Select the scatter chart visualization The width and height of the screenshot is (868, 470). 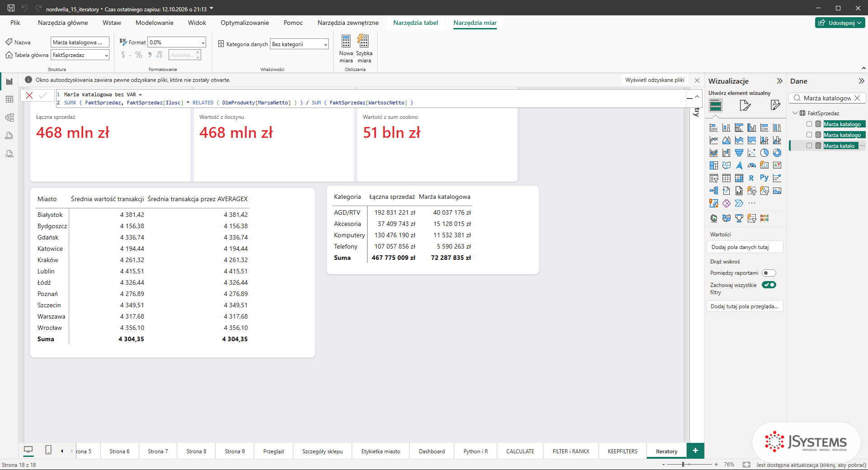[x=751, y=153]
